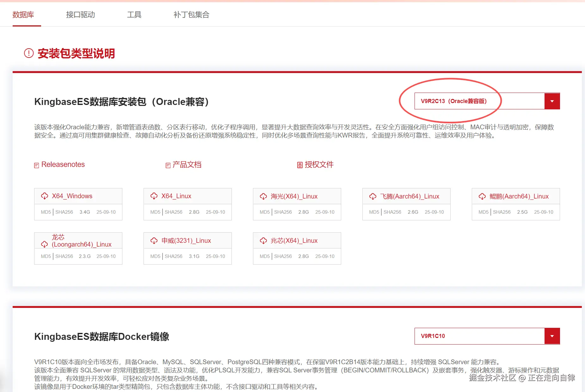The height and width of the screenshot is (392, 585).
Task: Open the 授权文件 link
Action: pyautogui.click(x=319, y=164)
